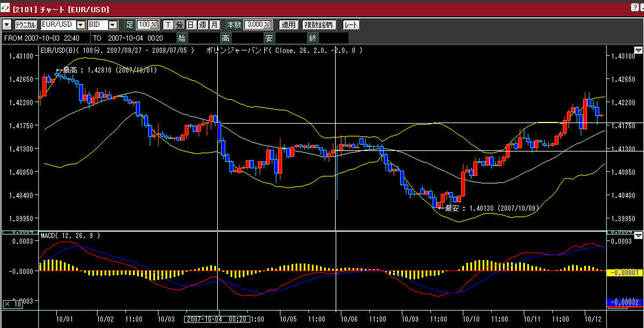Click the × 10 scale multiplier box
This screenshot has height=328, width=644.
pos(13,304)
